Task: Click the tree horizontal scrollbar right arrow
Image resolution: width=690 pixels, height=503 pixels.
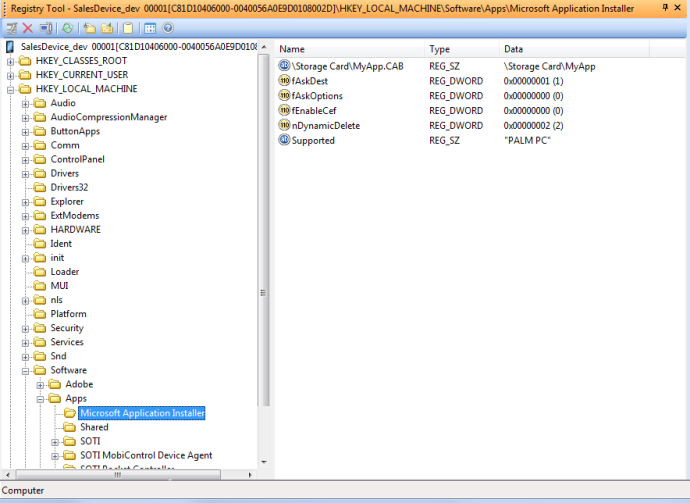Action: (x=250, y=475)
